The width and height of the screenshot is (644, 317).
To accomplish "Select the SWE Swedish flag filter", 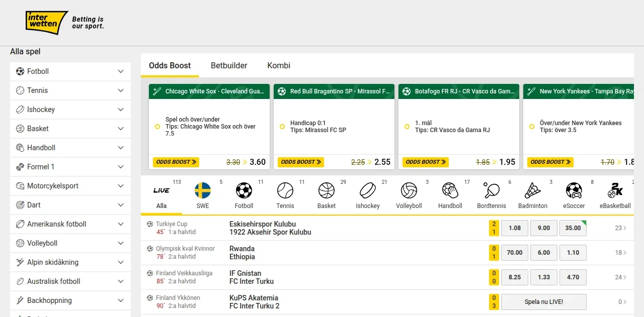I will pos(203,190).
